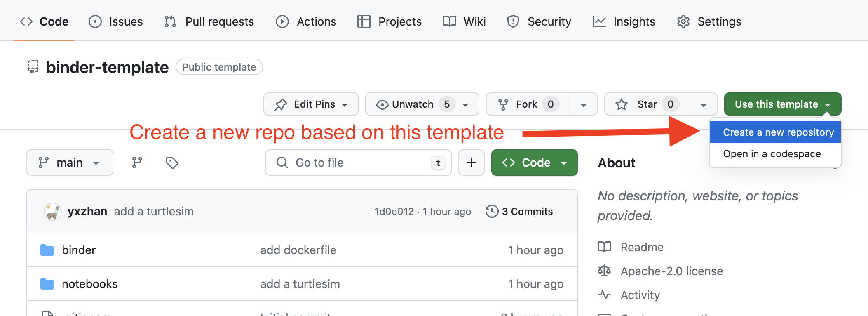Click the Projects table icon
Image resolution: width=868 pixels, height=316 pixels.
[x=364, y=21]
